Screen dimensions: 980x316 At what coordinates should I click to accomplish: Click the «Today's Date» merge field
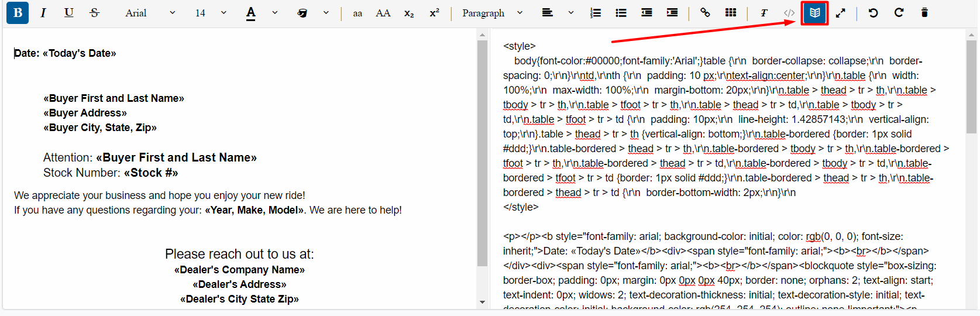79,53
